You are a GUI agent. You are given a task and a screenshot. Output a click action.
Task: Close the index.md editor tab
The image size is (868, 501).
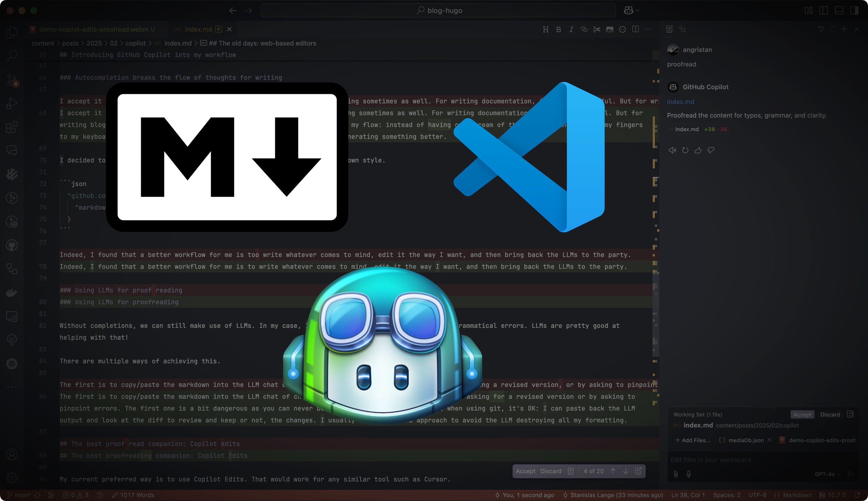pos(229,29)
